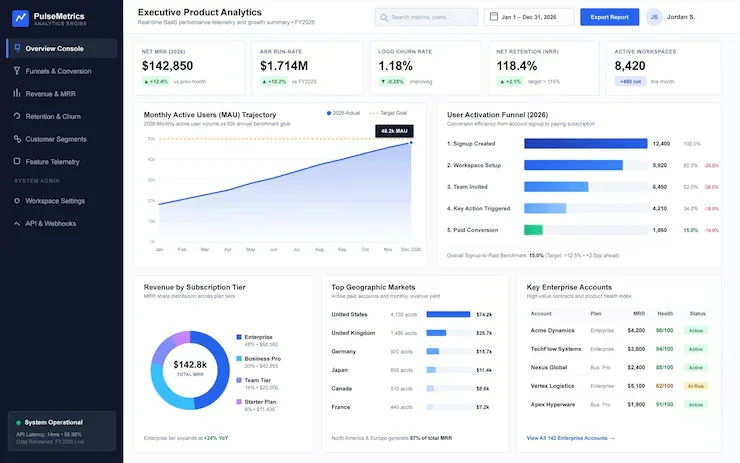This screenshot has width=740, height=463.
Task: Click the Net Retention 118.4% value
Action: (x=517, y=66)
